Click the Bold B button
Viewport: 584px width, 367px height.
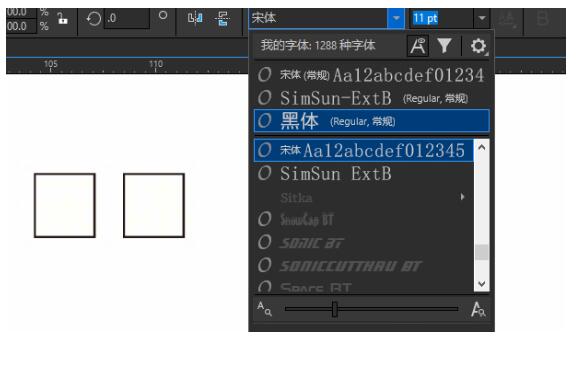[542, 18]
